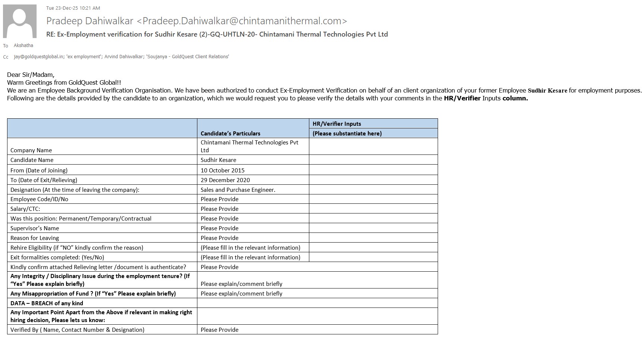Screen dimensions: 644x337
Task: Click Please Provide in the Relieving letter row
Action: 219,267
